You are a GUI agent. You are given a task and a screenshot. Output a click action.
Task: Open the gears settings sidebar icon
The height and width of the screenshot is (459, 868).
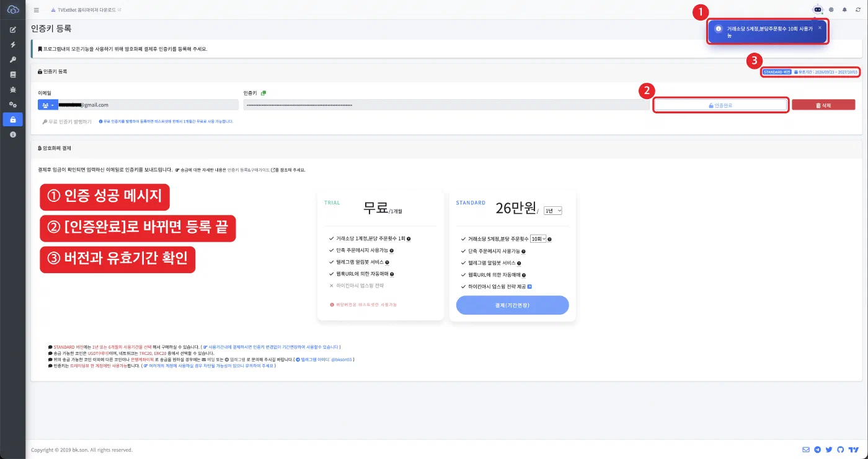tap(13, 105)
